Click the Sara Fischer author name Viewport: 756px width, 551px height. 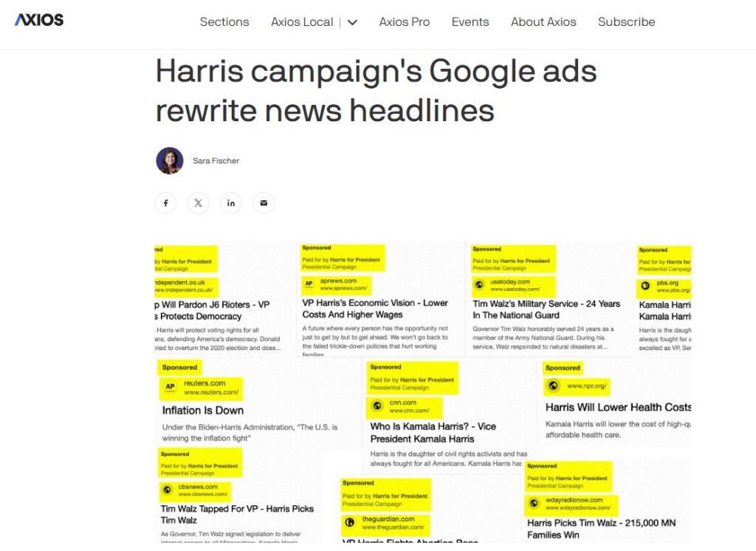coord(216,161)
